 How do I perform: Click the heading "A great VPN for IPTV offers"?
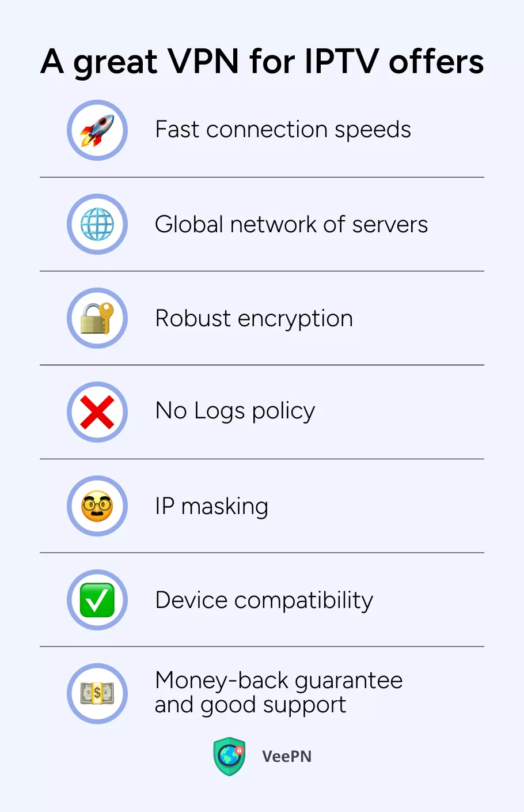click(x=262, y=61)
